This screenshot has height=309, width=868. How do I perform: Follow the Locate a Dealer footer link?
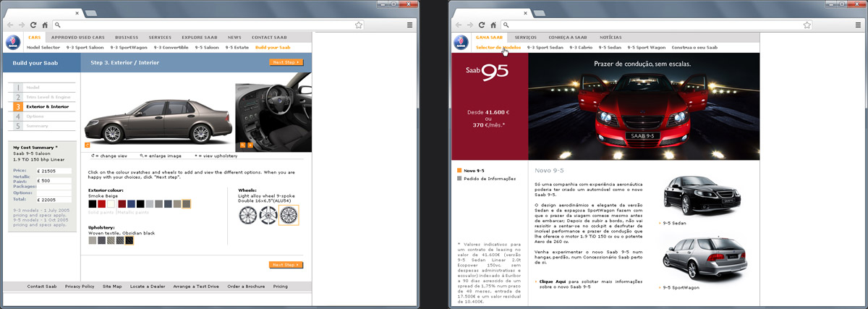148,287
